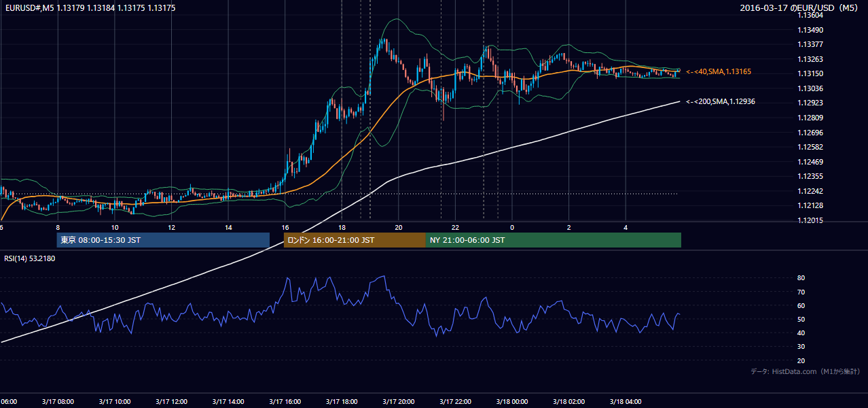Click price axis value 1.13036
This screenshot has height=408, width=868.
810,89
